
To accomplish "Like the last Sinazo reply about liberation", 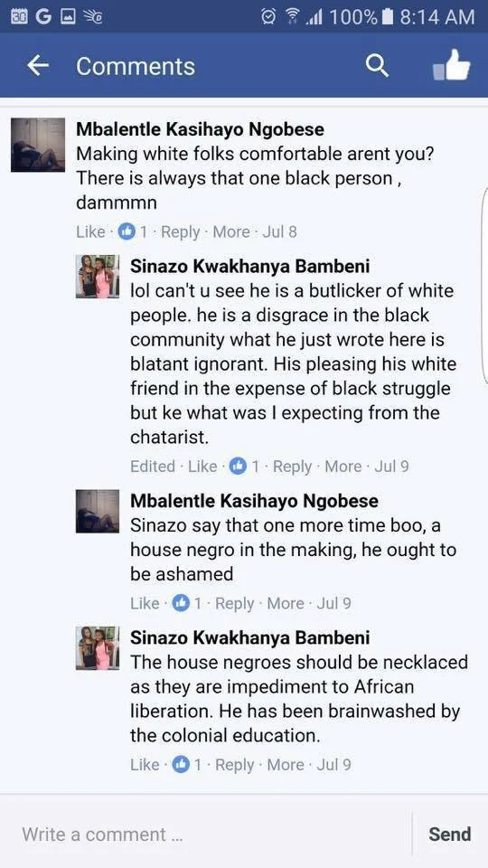I will point(145,765).
